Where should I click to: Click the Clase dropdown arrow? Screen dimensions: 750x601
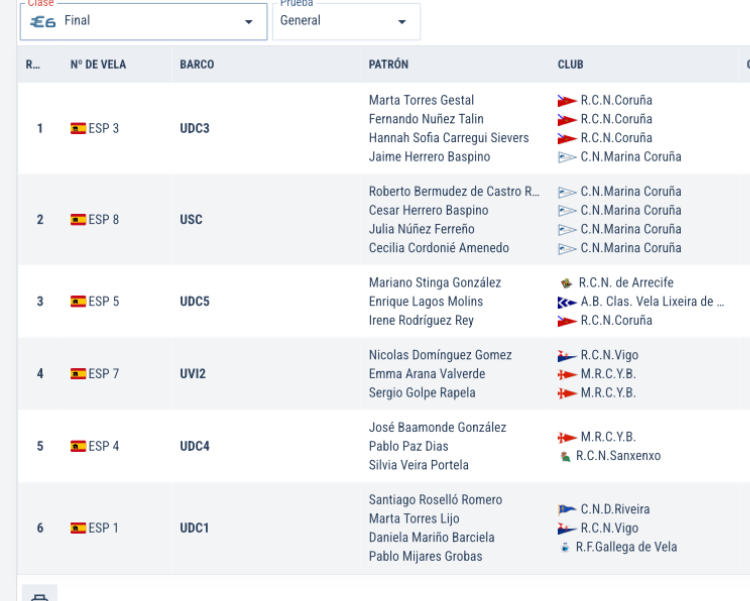tap(249, 22)
